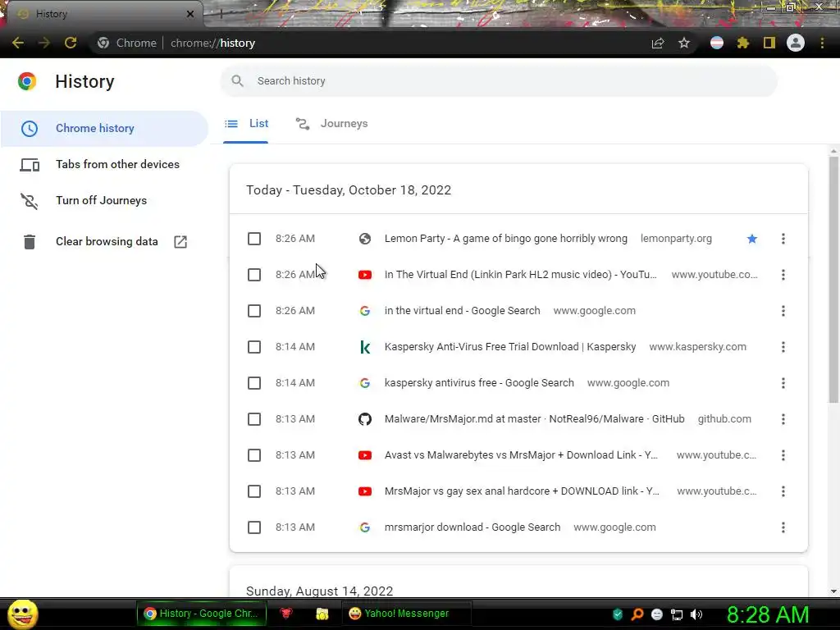Open more actions for 'mrsmarjor download' search
The image size is (840, 630).
click(783, 527)
